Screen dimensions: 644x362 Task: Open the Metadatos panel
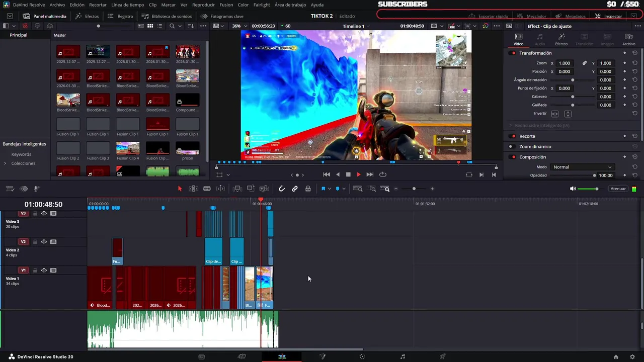click(571, 16)
